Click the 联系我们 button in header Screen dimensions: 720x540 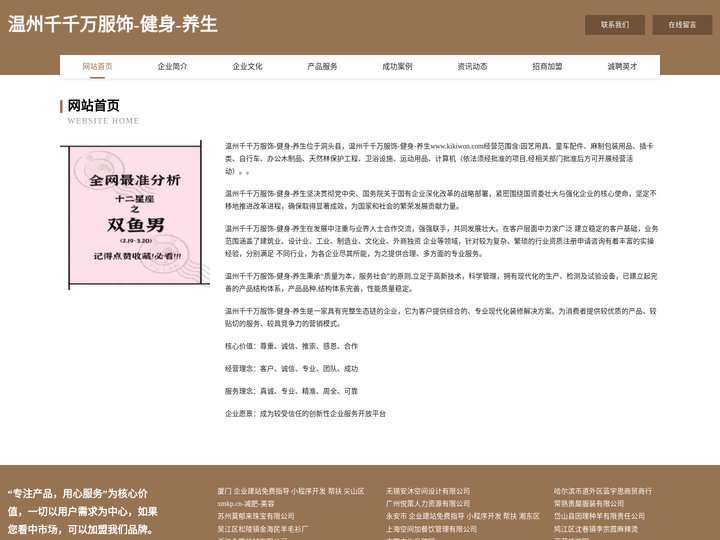[615, 25]
